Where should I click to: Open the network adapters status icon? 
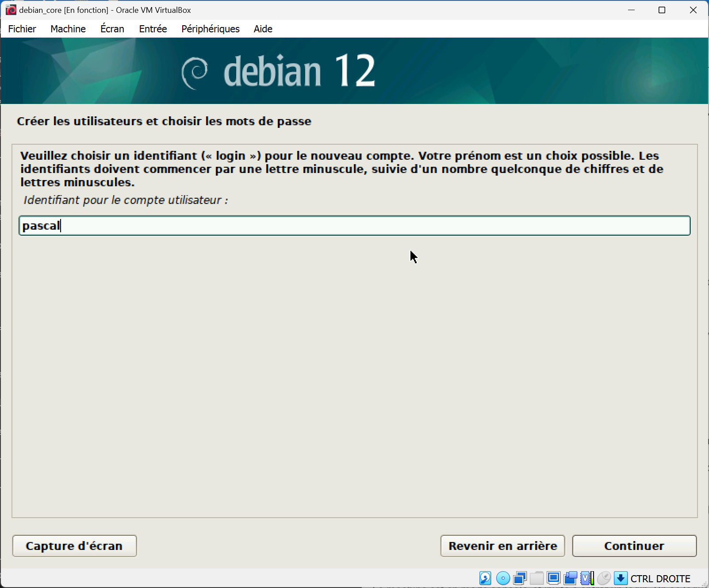pyautogui.click(x=520, y=578)
